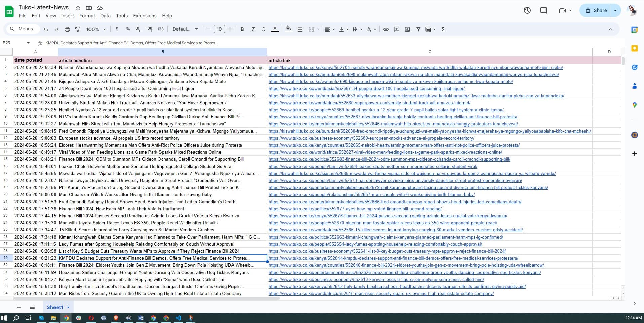The image size is (644, 323).
Task: Open the Format menu
Action: click(87, 16)
